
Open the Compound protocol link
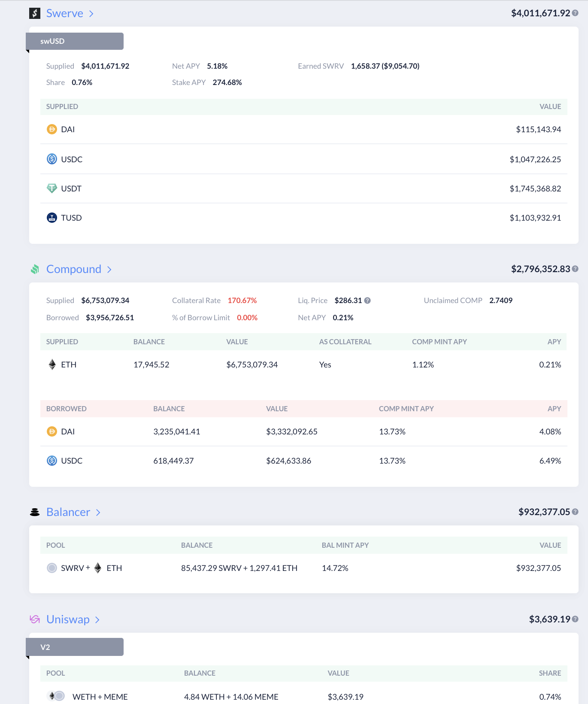(74, 269)
